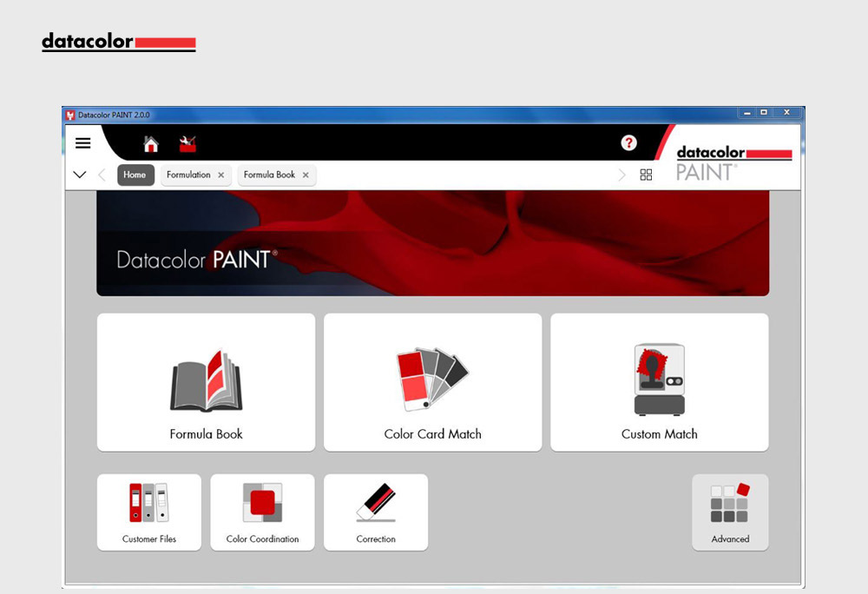Image resolution: width=868 pixels, height=594 pixels.
Task: Close the Formula Book tab
Action: [306, 175]
